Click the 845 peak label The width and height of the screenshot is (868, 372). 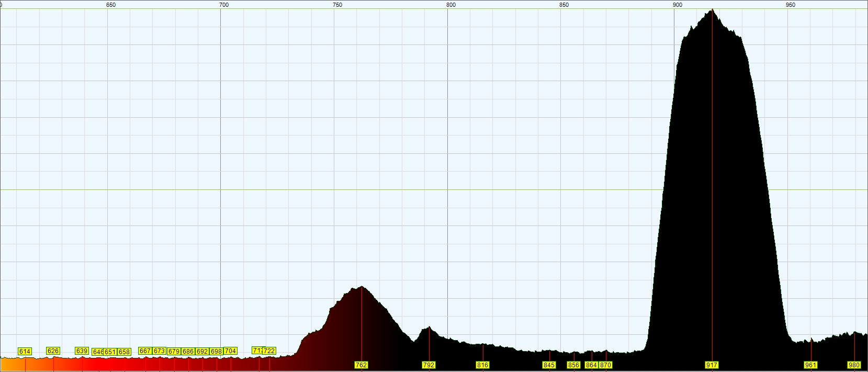click(x=549, y=365)
